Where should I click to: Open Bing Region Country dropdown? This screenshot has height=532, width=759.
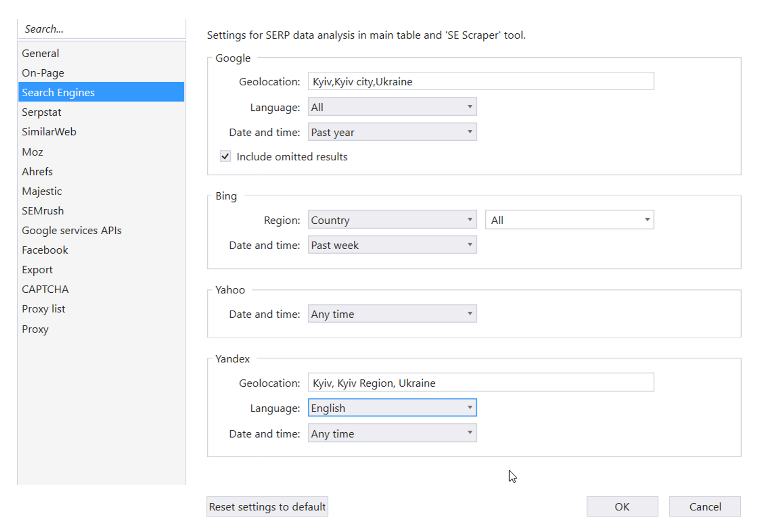click(x=392, y=220)
